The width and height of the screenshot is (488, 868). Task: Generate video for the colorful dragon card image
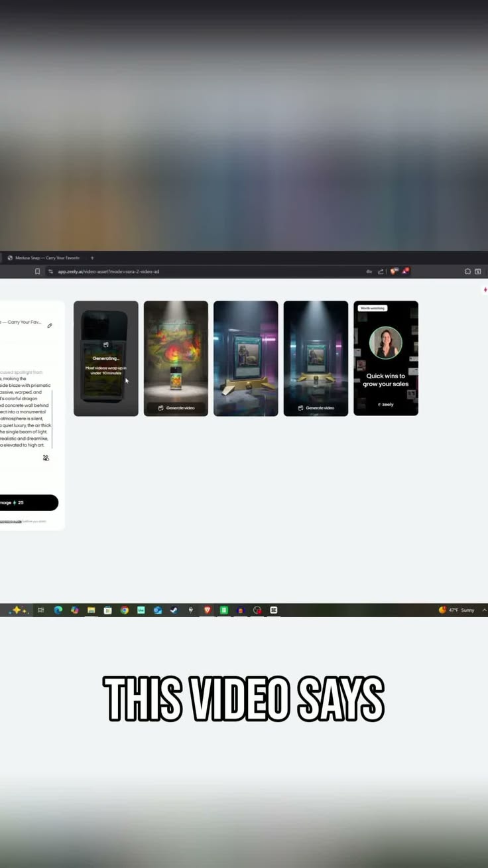tap(176, 407)
